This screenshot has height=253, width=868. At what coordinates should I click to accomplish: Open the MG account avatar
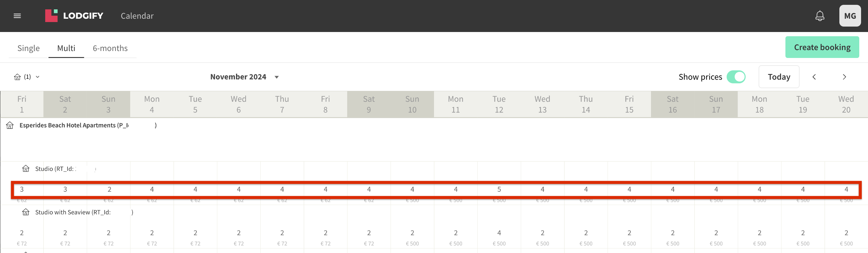(850, 15)
